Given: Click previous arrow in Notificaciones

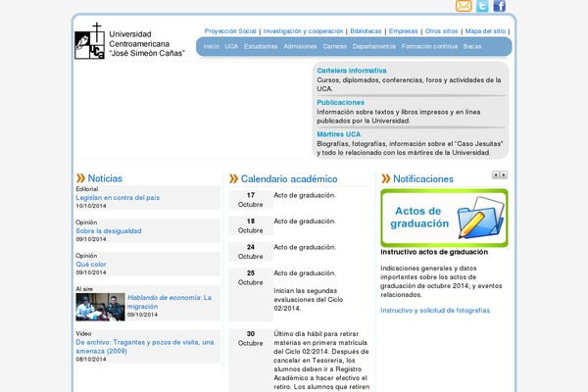Looking at the screenshot, I should click(x=496, y=174).
